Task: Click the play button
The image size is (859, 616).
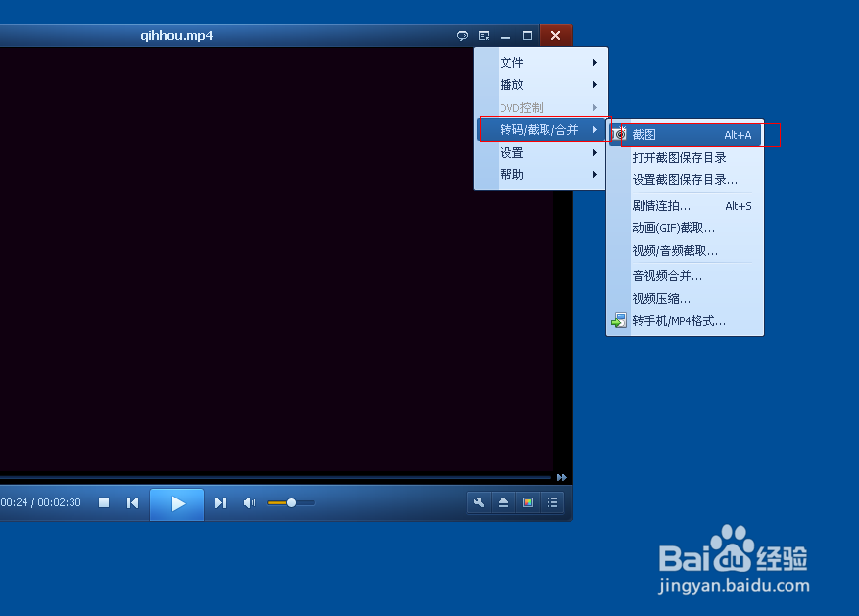Action: [x=177, y=503]
